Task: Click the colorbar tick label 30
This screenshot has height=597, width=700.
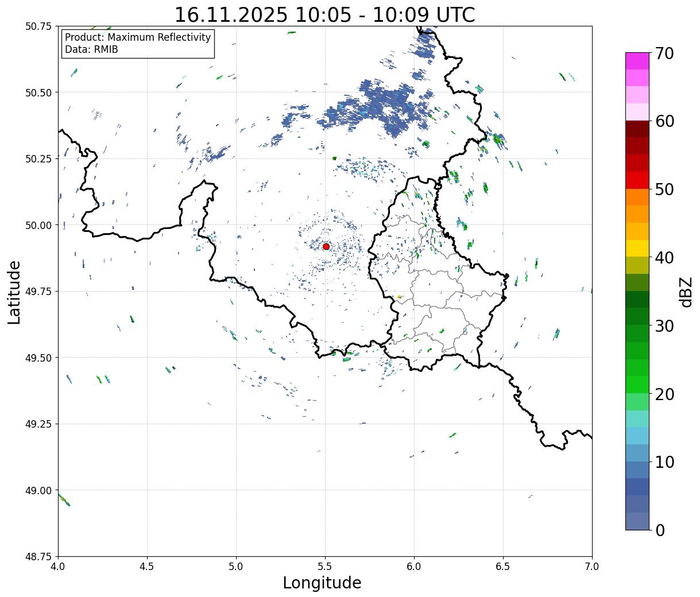Action: pos(664,326)
